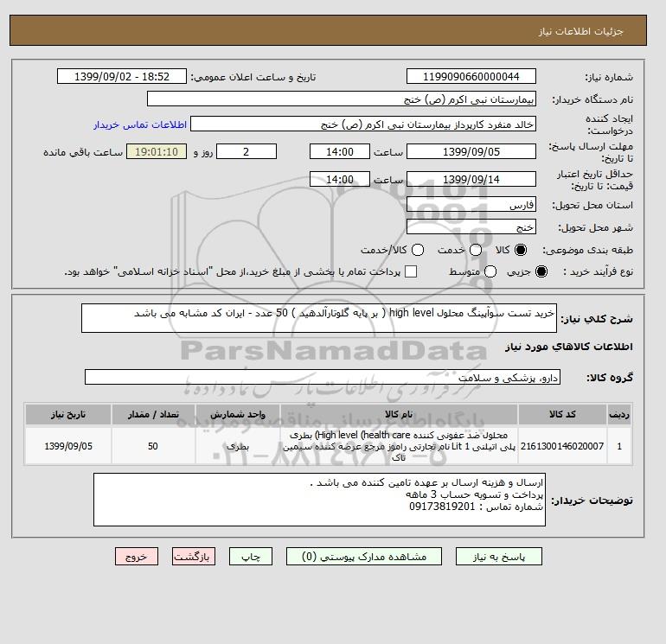666x644 pixels.
Task: Click ردیف column header
Action: [619, 414]
